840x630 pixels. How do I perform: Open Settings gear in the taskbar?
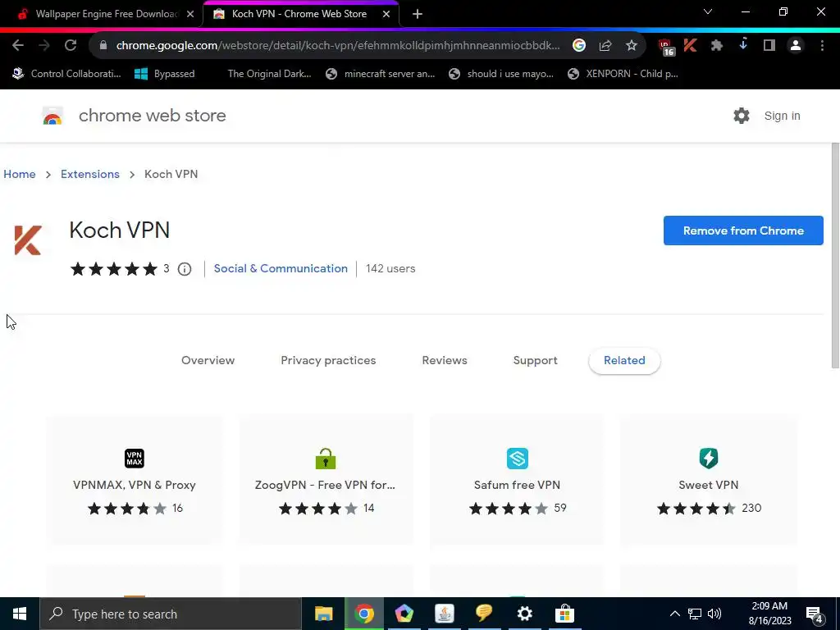pyautogui.click(x=524, y=614)
